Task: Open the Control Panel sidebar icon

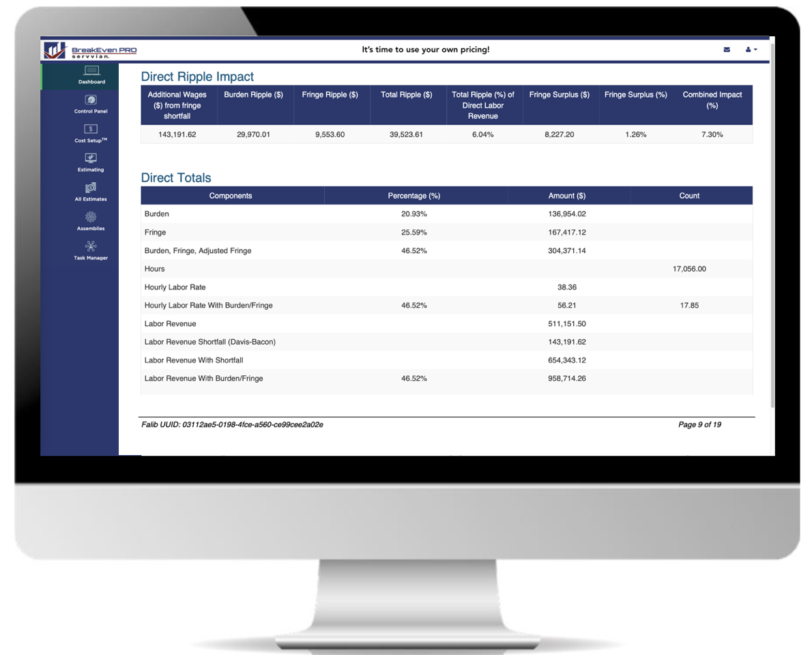Action: [x=91, y=100]
